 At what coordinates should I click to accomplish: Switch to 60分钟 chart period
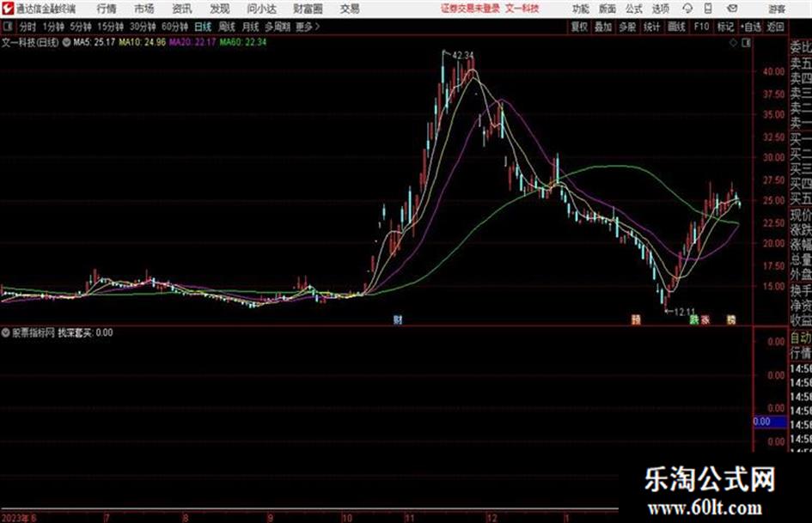coord(174,27)
